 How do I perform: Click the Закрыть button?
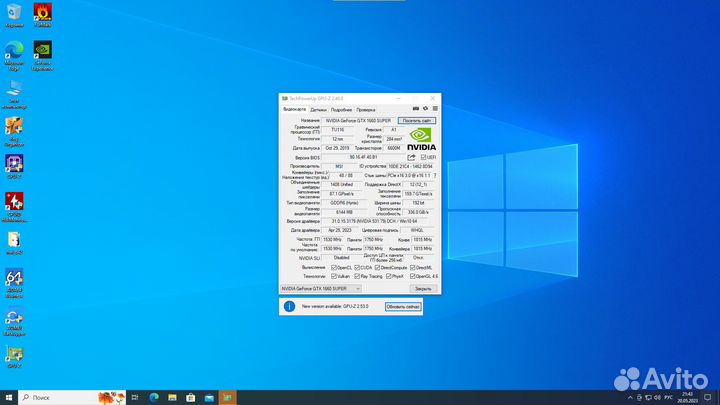click(422, 288)
